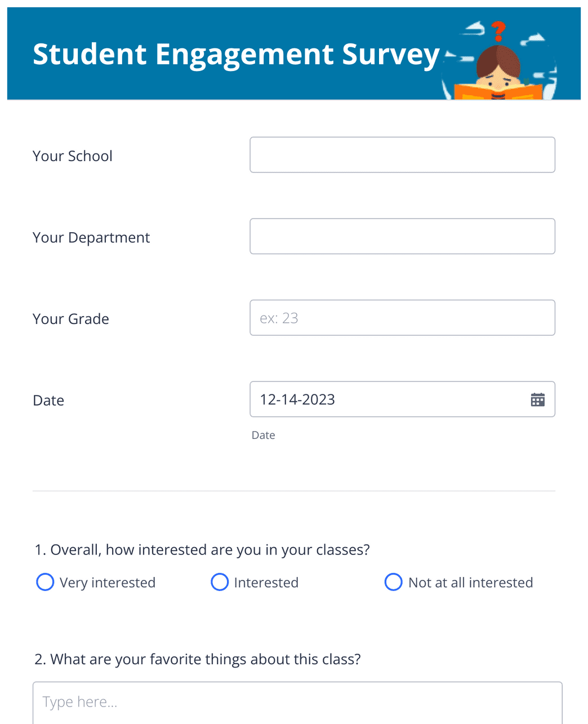Click the 'Your Grade' label
588x724 pixels.
(70, 319)
